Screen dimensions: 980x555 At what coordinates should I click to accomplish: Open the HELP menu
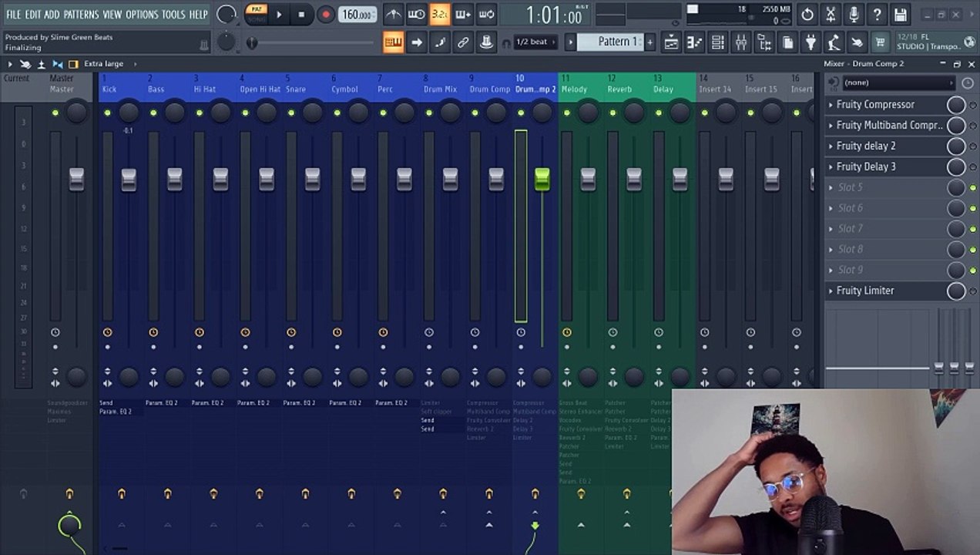point(199,15)
